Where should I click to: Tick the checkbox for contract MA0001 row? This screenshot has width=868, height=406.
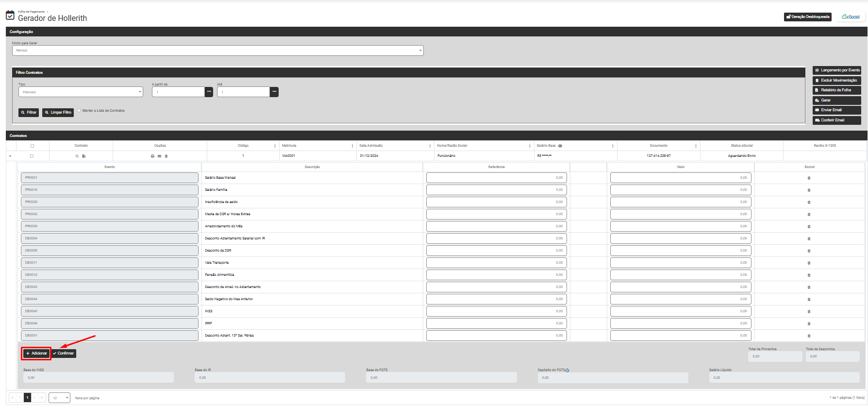click(32, 156)
